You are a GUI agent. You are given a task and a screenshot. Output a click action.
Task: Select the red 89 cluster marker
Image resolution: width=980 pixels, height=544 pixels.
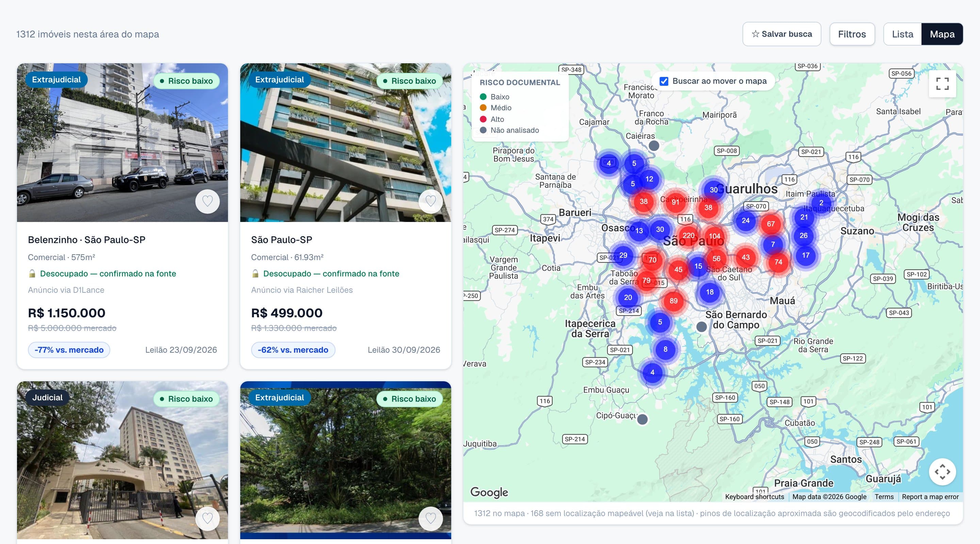point(674,301)
